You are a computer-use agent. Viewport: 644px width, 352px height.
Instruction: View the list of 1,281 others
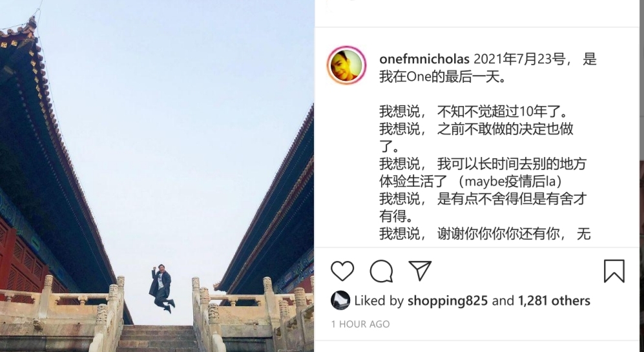click(x=554, y=301)
